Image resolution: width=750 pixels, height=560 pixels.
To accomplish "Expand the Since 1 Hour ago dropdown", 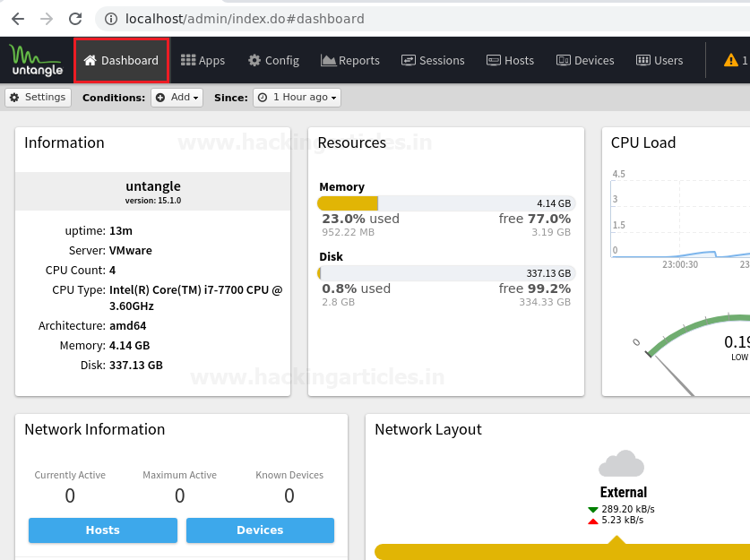I will pos(297,98).
